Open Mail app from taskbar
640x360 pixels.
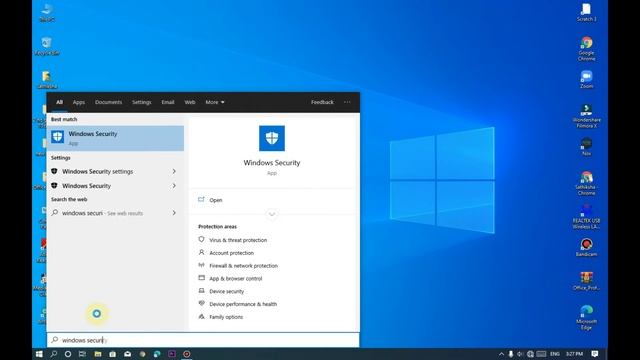[127, 354]
